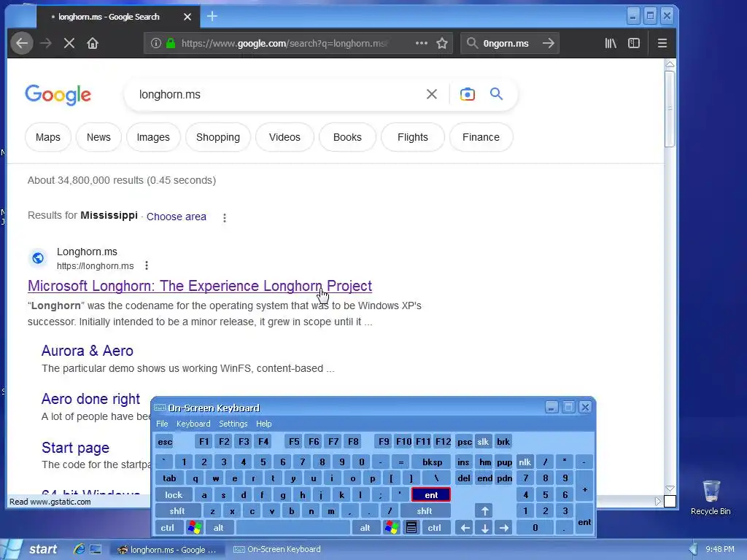This screenshot has height=560, width=747.
Task: Select the Recycle Bin desktop icon
Action: 711,497
